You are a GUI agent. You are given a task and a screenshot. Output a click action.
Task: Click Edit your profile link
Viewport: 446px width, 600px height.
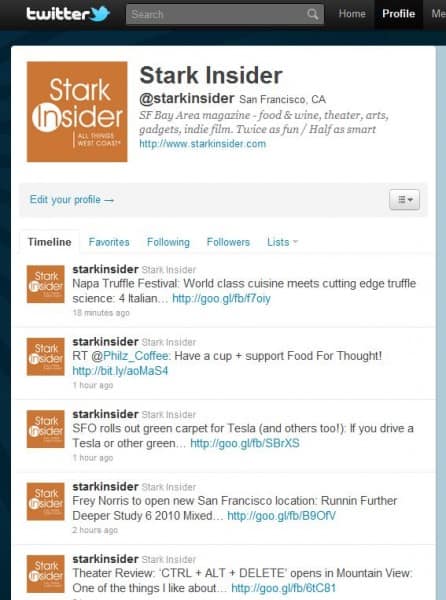(72, 199)
